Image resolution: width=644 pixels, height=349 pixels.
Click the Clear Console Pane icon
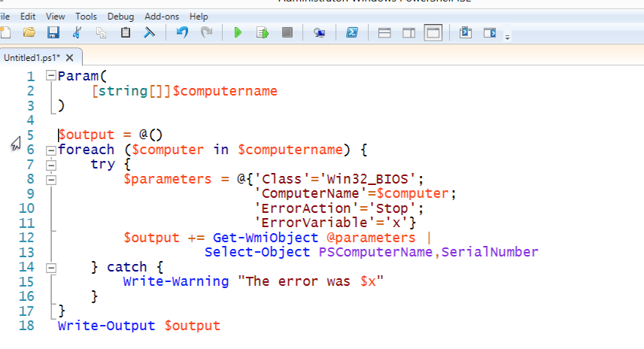150,32
